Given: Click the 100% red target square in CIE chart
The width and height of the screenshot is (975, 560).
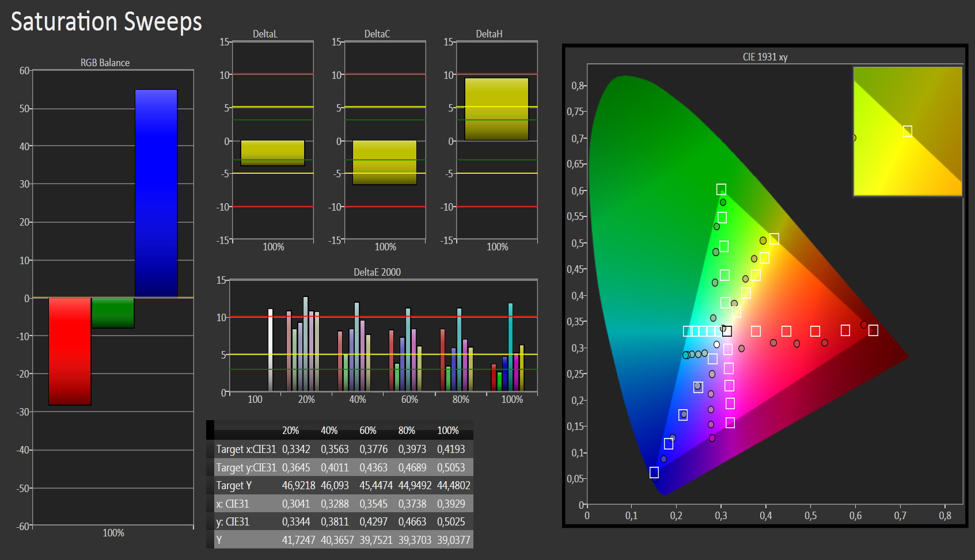Looking at the screenshot, I should coord(873,330).
